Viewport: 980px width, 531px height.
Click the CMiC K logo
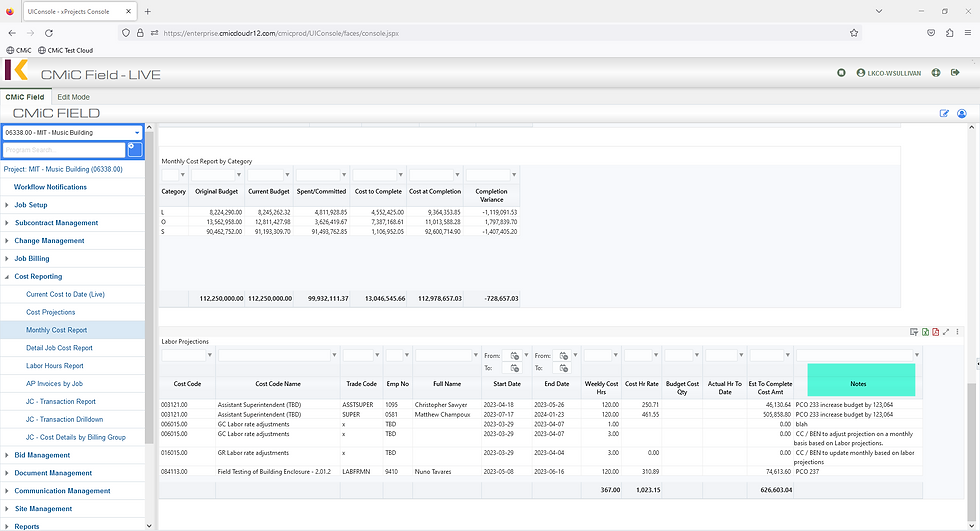16,70
